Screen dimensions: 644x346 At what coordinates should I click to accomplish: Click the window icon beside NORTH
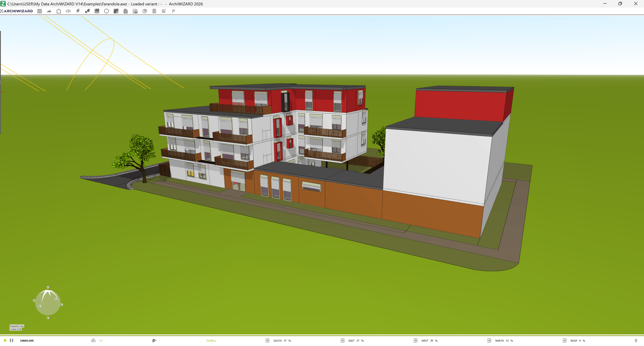489,340
